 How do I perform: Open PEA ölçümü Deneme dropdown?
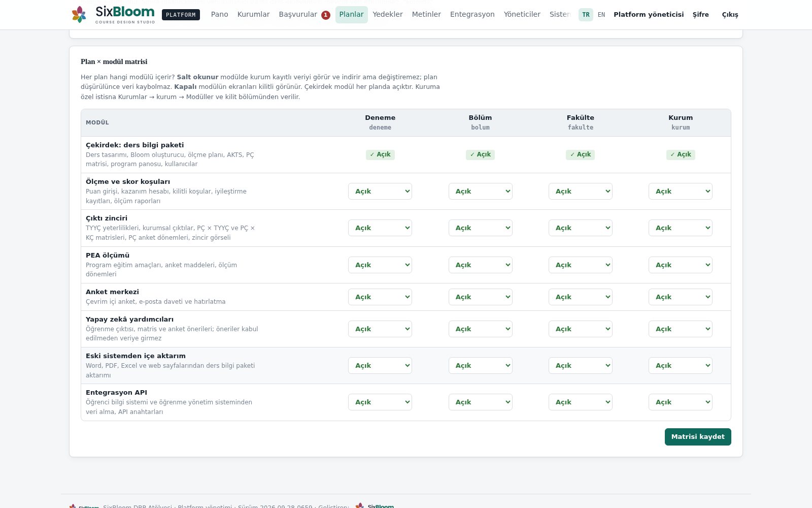click(380, 265)
